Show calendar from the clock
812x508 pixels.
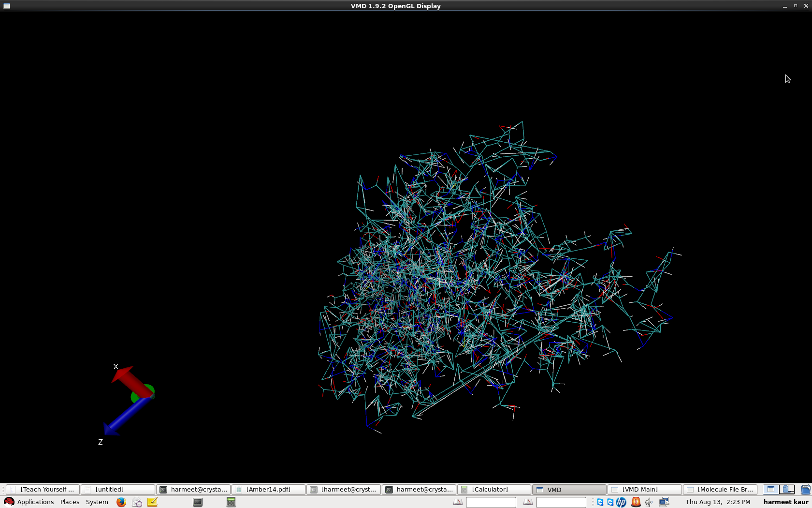(x=718, y=502)
